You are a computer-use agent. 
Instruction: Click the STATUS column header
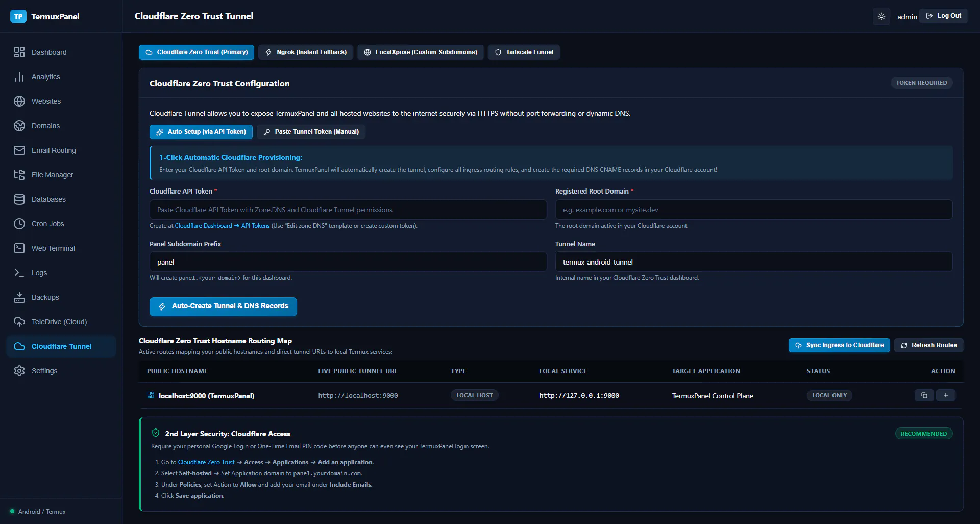pyautogui.click(x=818, y=371)
